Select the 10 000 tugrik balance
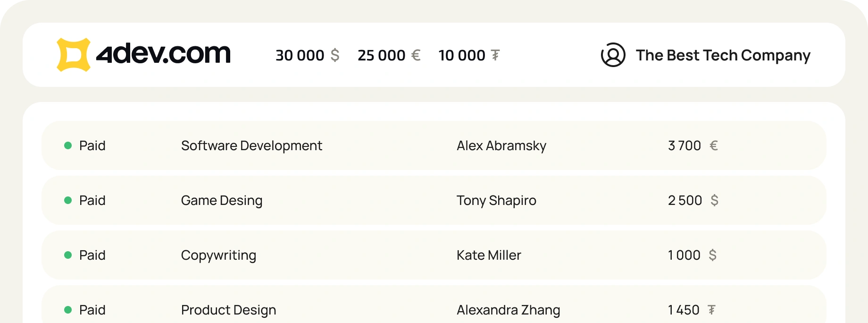The width and height of the screenshot is (868, 323). click(x=462, y=55)
